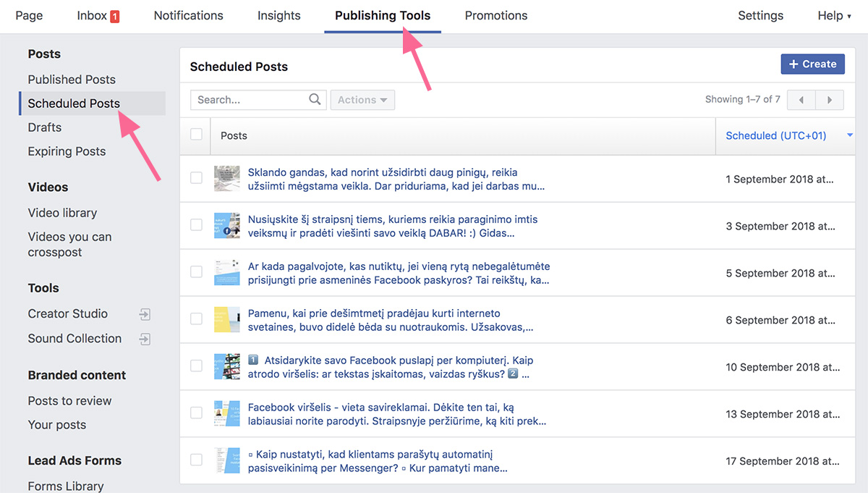This screenshot has height=493, width=868.
Task: Open post 'Kaip nustatyti, kad klientams'
Action: tap(378, 461)
